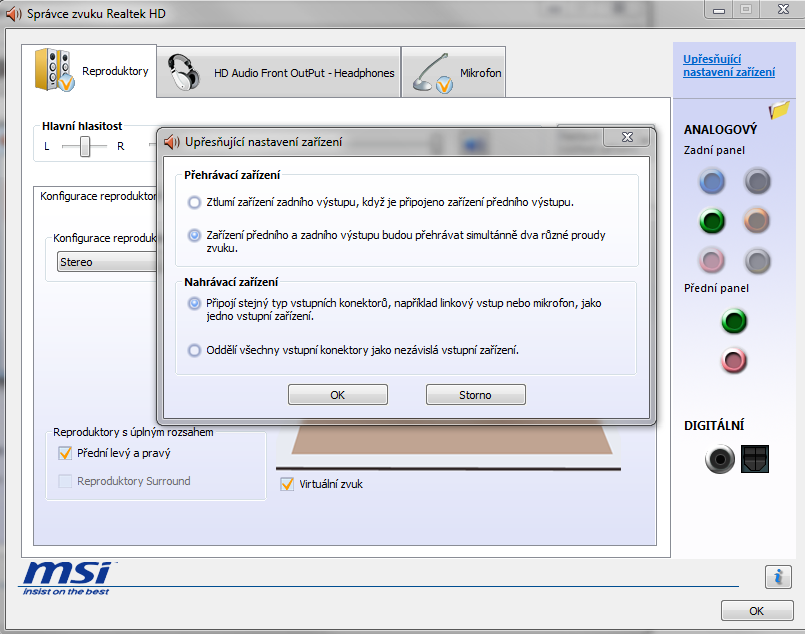Open the yellow folder connector settings icon
Image resolution: width=805 pixels, height=634 pixels.
pyautogui.click(x=779, y=109)
